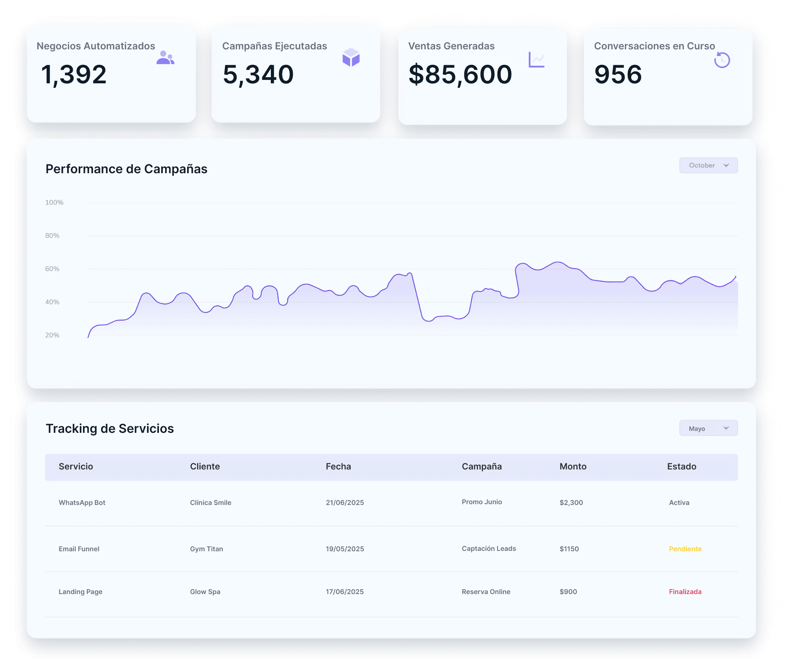The width and height of the screenshot is (790, 672).
Task: Click campaign Reserva Online
Action: (x=486, y=592)
